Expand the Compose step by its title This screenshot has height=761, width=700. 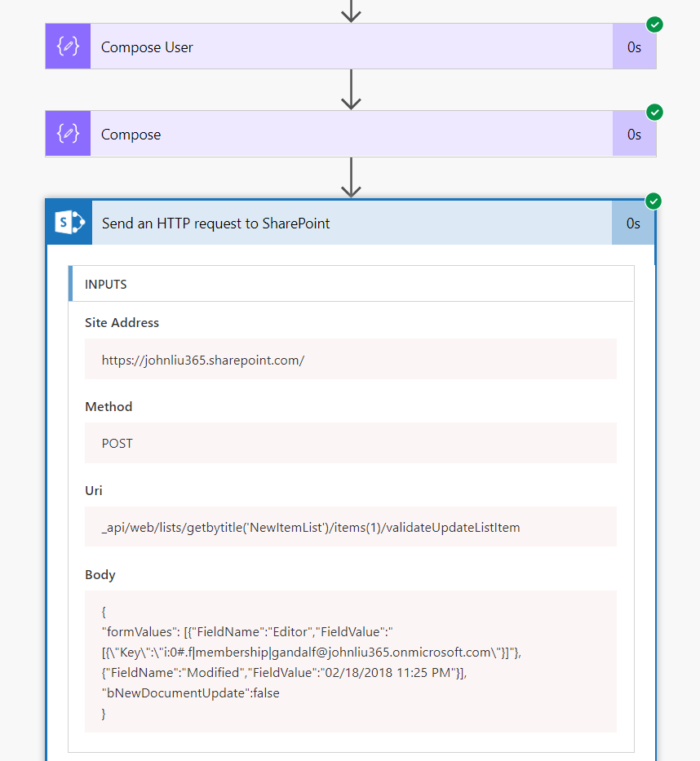coord(131,135)
